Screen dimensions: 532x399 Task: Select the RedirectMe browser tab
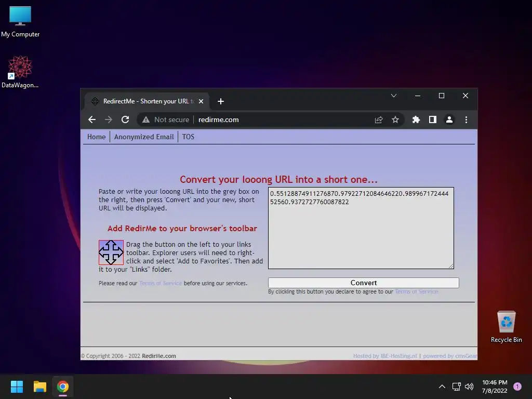click(x=147, y=101)
